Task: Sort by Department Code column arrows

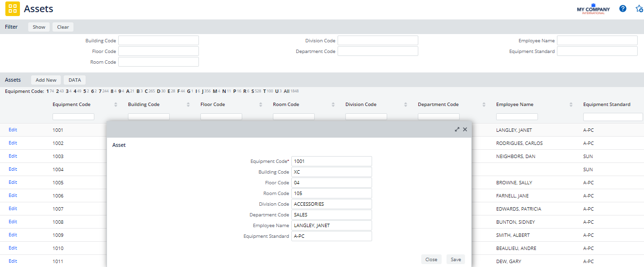Action: (484, 105)
